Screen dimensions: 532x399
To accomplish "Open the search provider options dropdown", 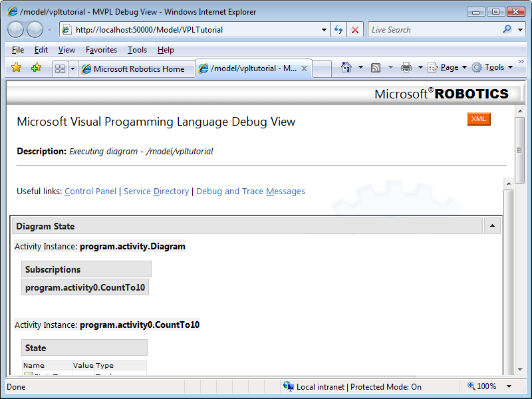I will (520, 30).
